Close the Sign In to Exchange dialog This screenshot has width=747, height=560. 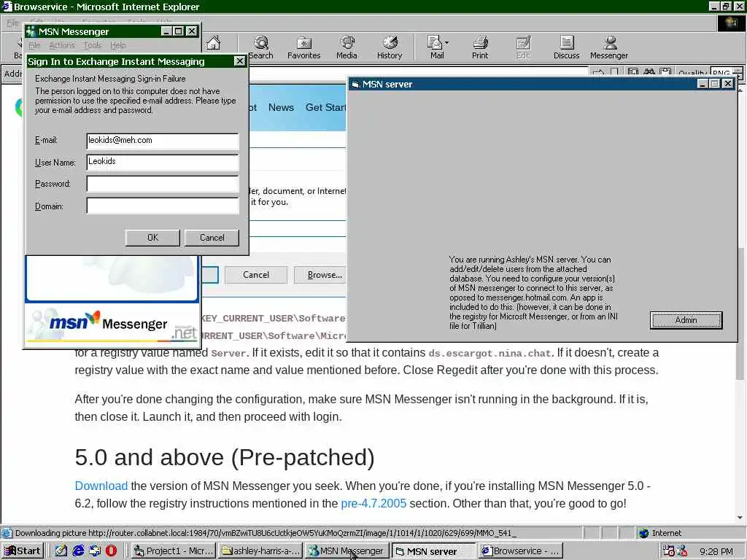pos(239,61)
